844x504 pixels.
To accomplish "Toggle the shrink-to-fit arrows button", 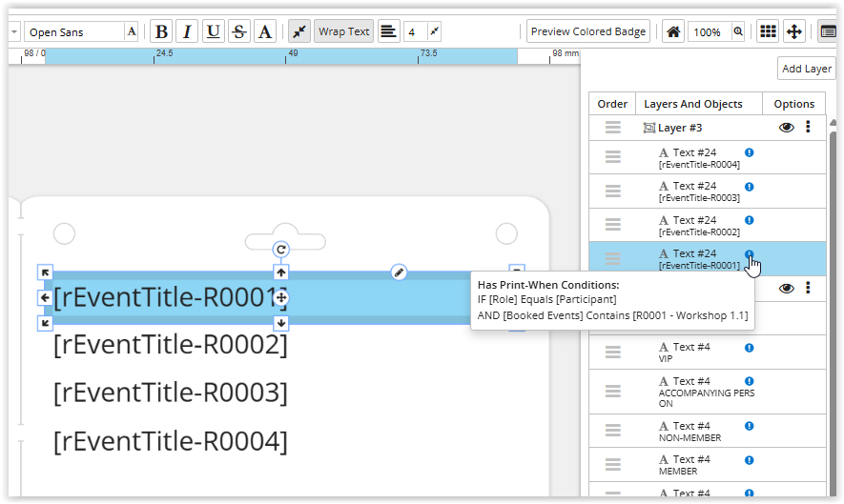I will coord(298,31).
